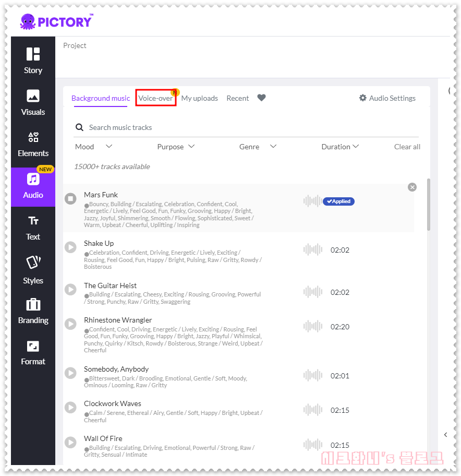Click the waveform icon for Mars Funk

pos(313,201)
